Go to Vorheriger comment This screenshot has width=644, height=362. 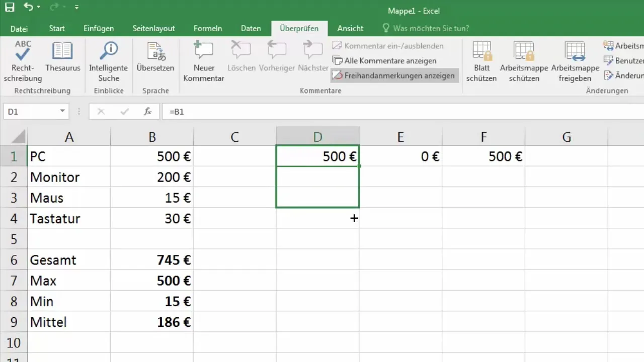pos(277,57)
